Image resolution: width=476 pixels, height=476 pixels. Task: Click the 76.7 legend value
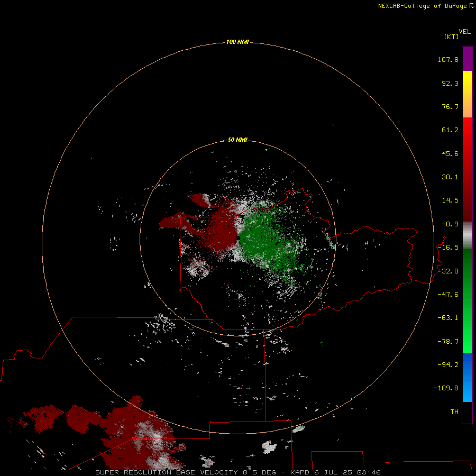pos(450,106)
